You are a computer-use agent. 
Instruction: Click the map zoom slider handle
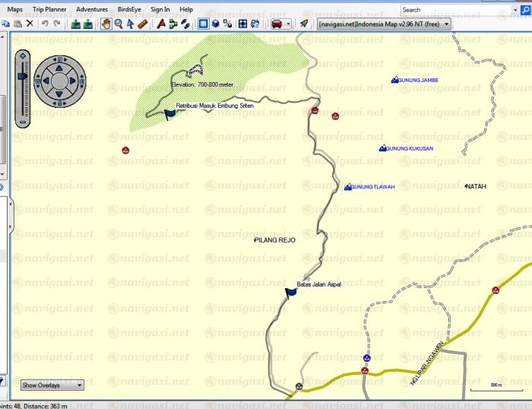[x=23, y=76]
